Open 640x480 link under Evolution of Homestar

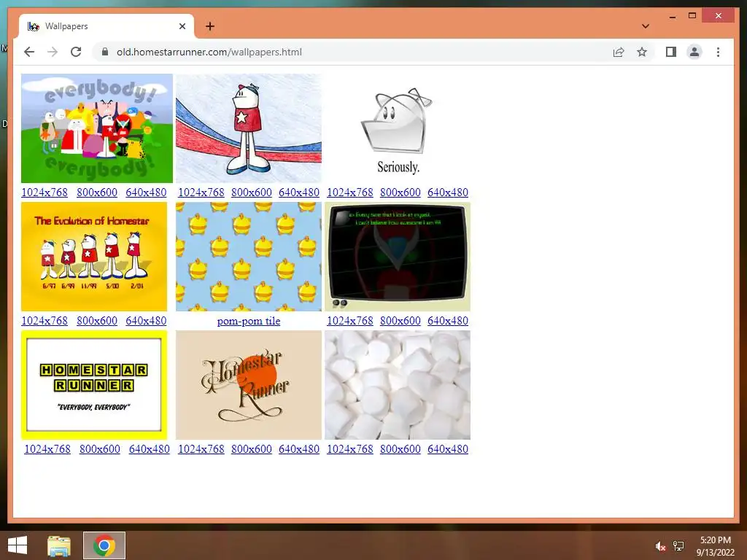146,321
